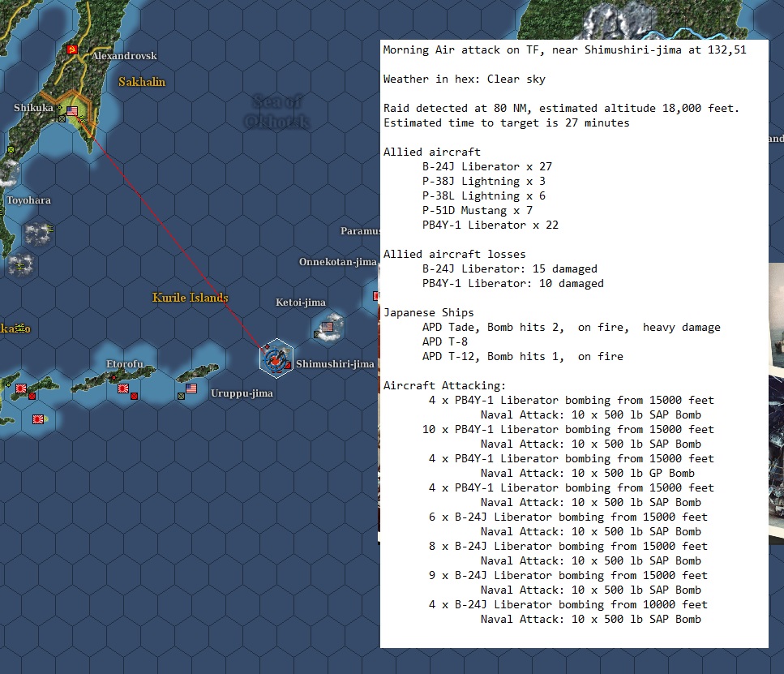Viewport: 784px width, 674px height.
Task: Click the Uruppu-jima map label
Action: point(242,393)
